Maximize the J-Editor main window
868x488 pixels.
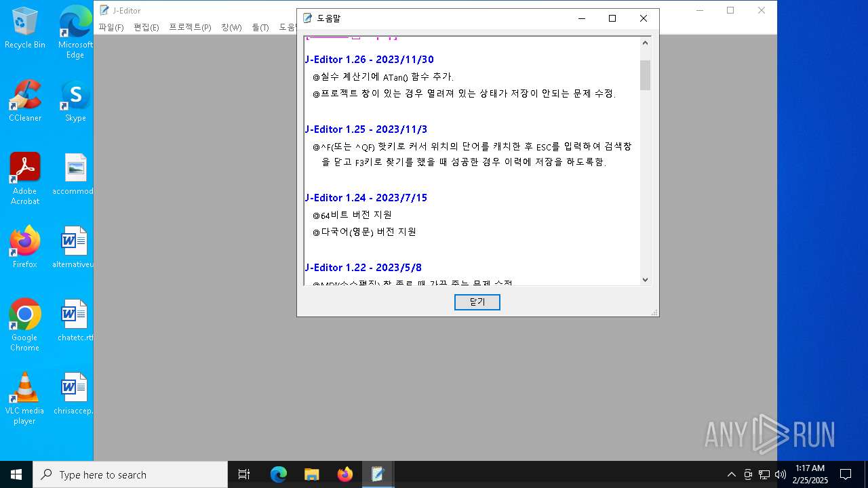pyautogui.click(x=730, y=10)
